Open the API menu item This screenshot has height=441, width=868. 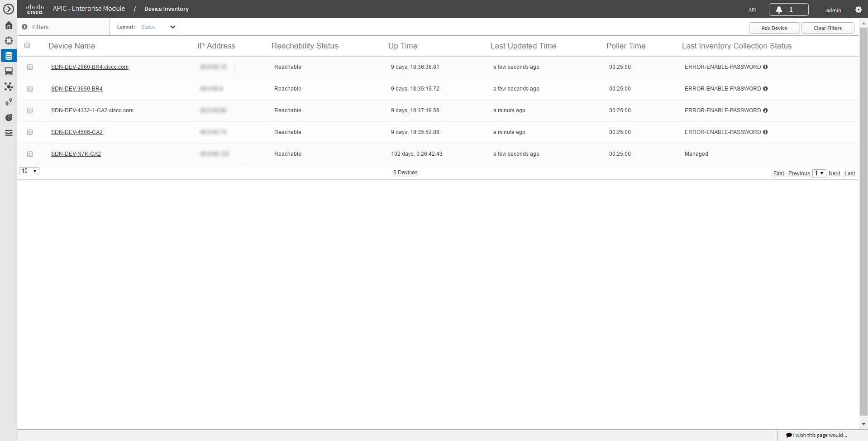pyautogui.click(x=753, y=10)
